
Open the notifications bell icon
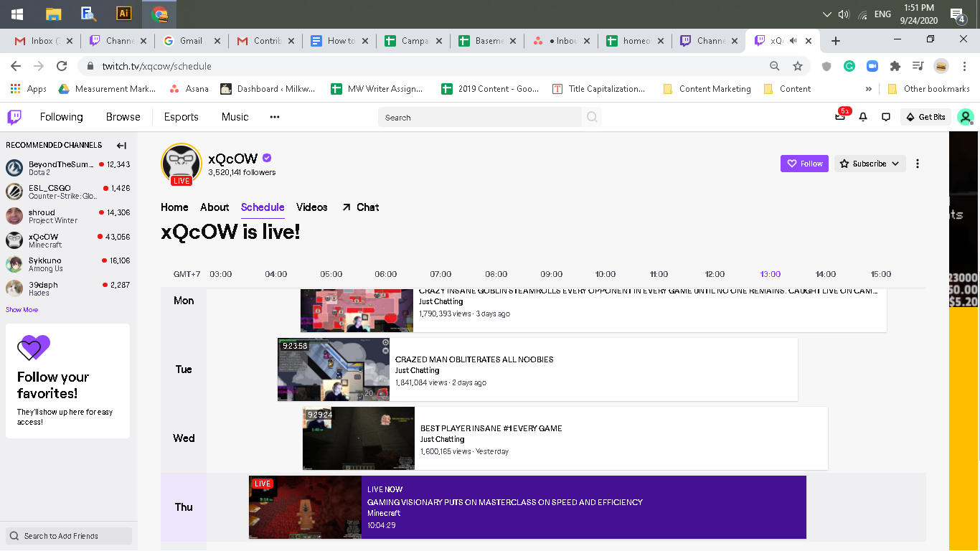tap(863, 117)
